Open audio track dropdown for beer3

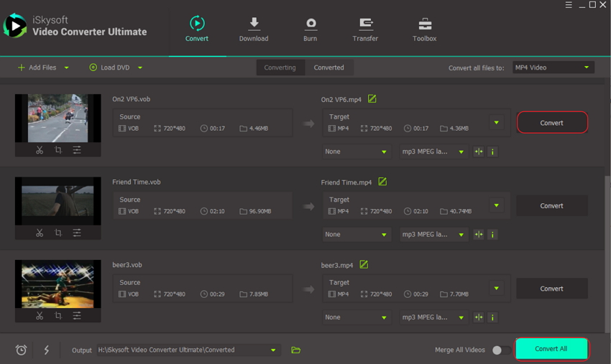[x=433, y=317]
